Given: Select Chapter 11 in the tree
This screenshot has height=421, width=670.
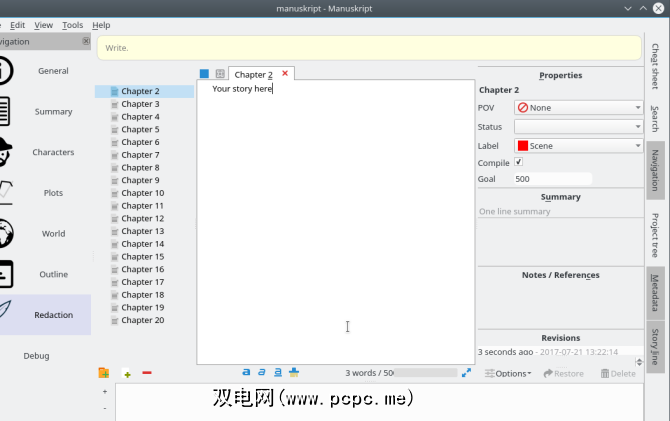Looking at the screenshot, I should pyautogui.click(x=142, y=206).
